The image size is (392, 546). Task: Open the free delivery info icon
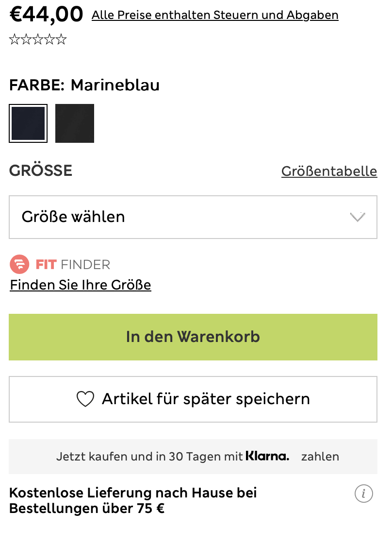tap(363, 494)
